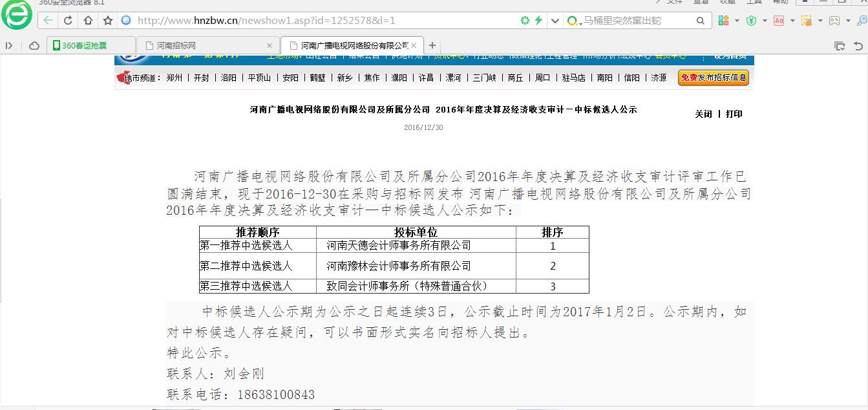Close the 河南招标网 tab
868x410 pixels.
point(270,46)
